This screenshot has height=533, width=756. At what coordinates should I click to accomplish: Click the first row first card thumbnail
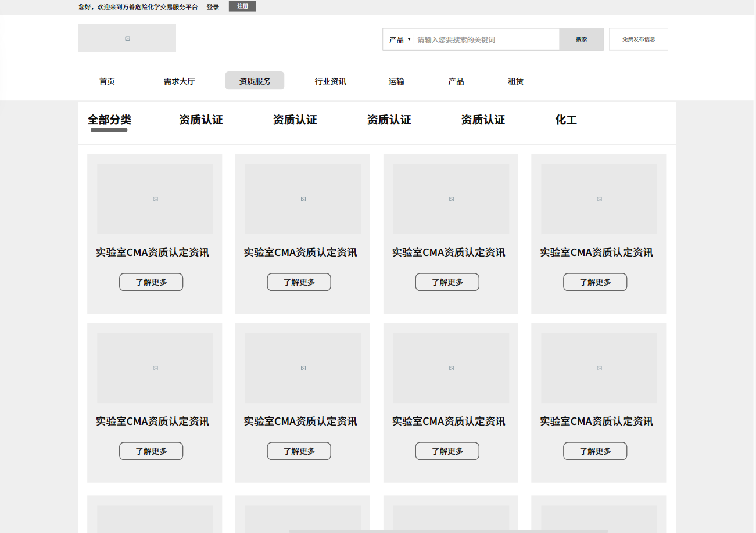pyautogui.click(x=155, y=199)
